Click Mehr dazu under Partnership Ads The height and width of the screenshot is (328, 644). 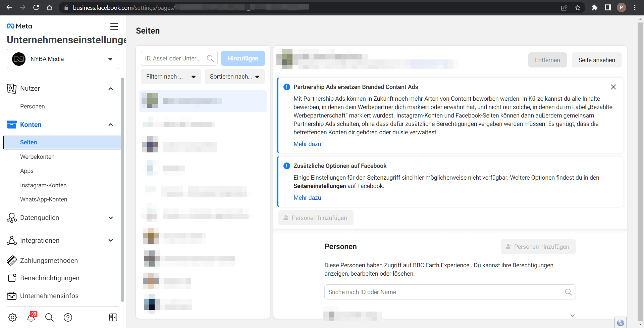[307, 144]
